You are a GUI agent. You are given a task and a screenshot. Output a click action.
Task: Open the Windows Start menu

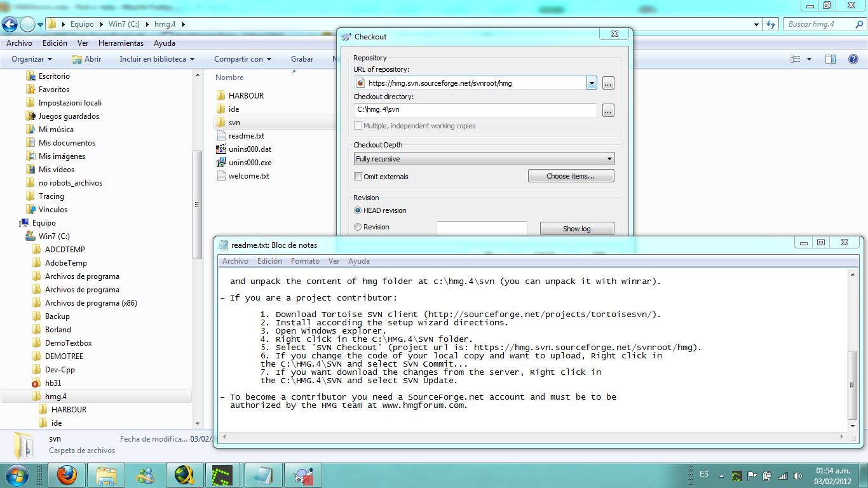(x=18, y=475)
